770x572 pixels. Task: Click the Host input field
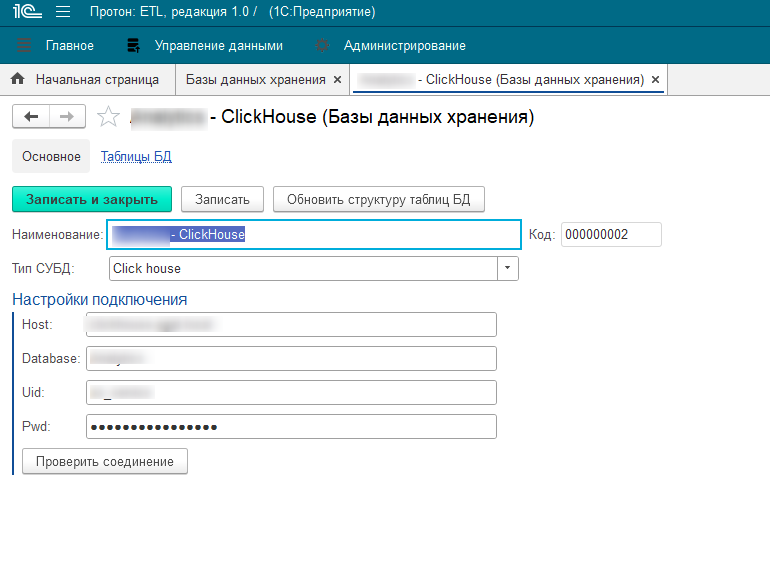coord(291,325)
